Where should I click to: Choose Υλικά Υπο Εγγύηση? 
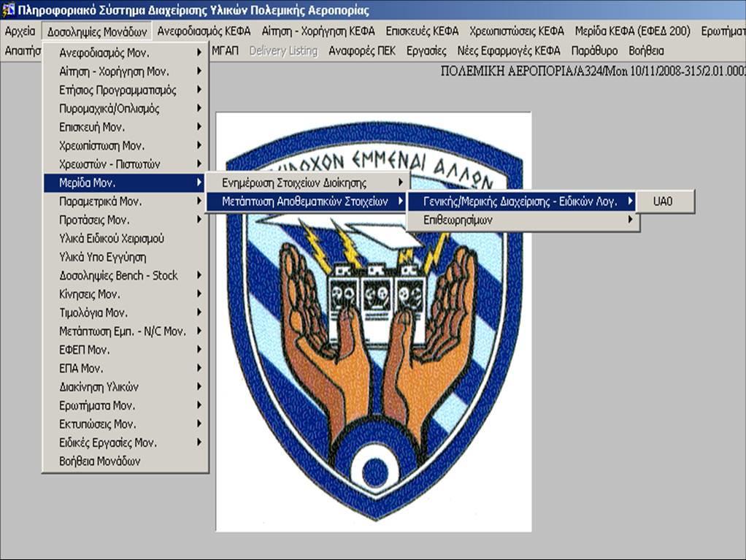tap(125, 257)
